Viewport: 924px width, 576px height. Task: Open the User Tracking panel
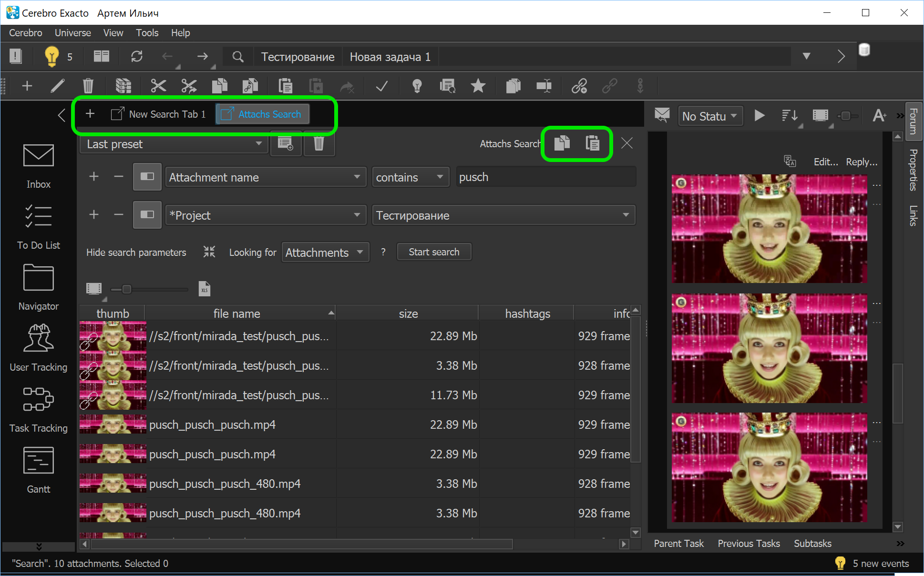[38, 348]
